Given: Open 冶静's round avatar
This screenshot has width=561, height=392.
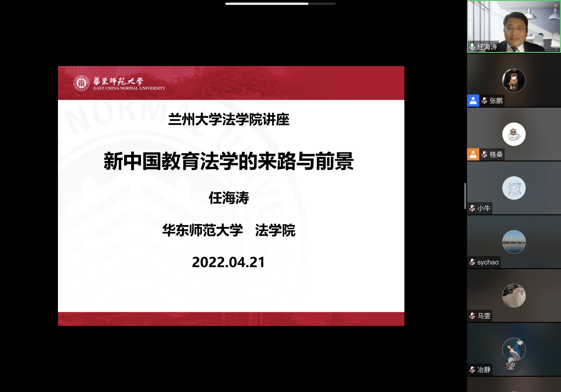Looking at the screenshot, I should point(514,349).
